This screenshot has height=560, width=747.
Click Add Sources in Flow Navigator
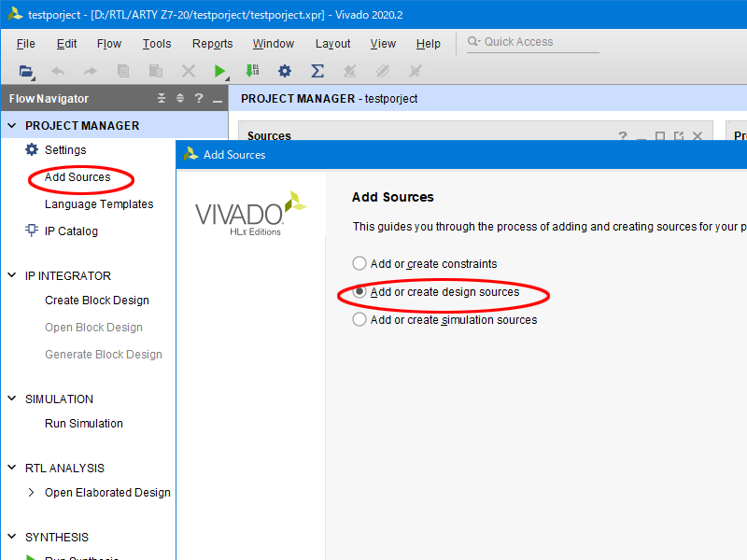(78, 177)
